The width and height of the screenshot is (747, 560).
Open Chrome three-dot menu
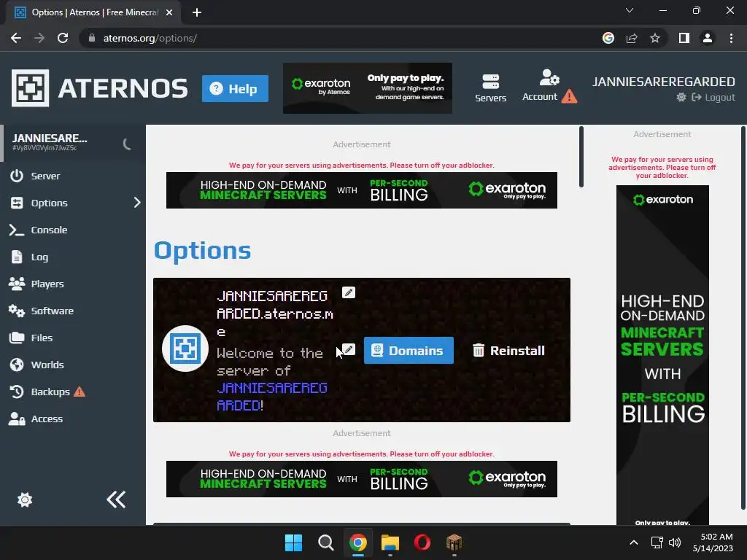tap(731, 38)
